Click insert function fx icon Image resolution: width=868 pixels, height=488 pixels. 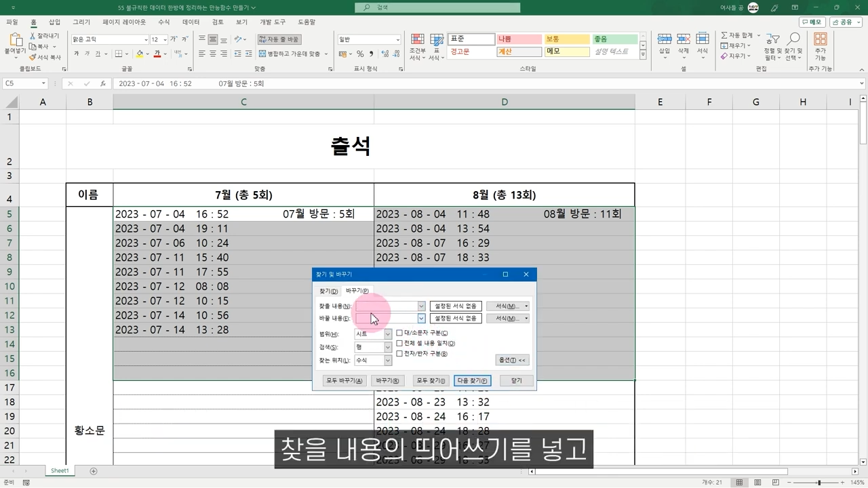(x=102, y=83)
